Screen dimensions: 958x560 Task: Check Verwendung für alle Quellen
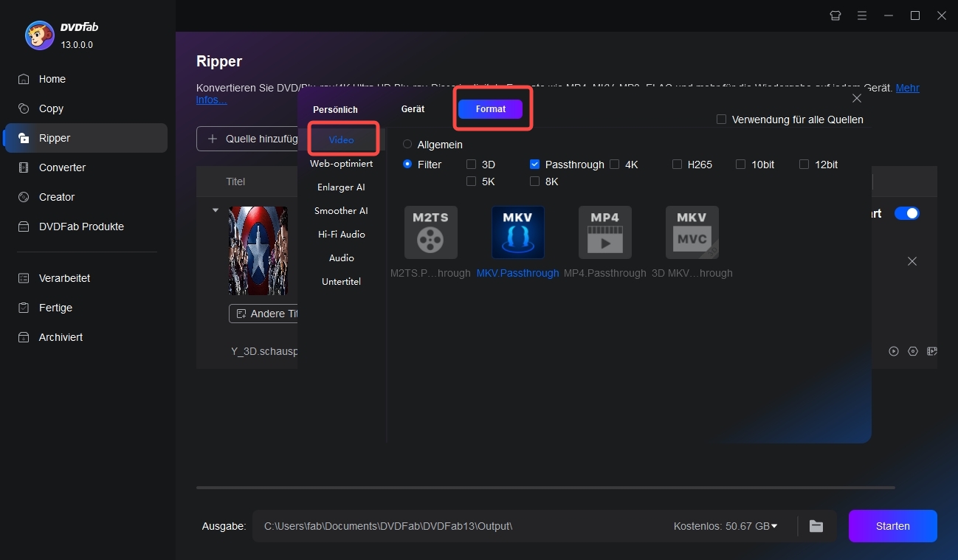coord(722,120)
